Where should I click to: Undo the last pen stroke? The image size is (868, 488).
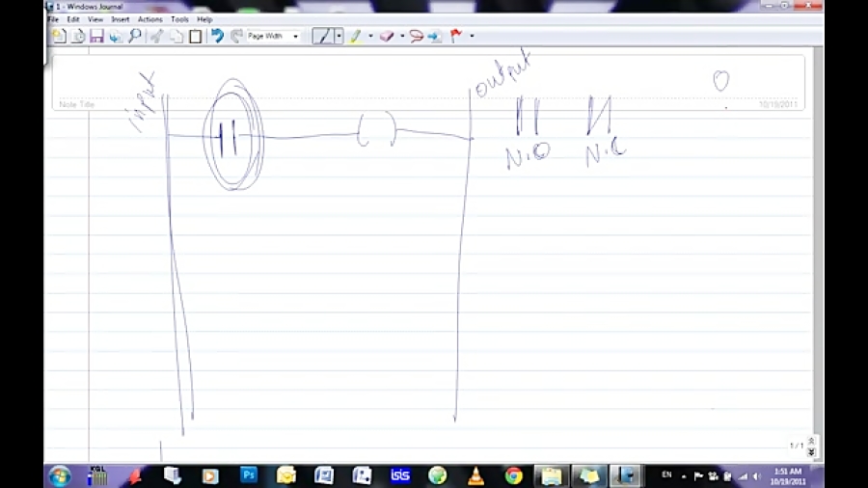coord(217,37)
